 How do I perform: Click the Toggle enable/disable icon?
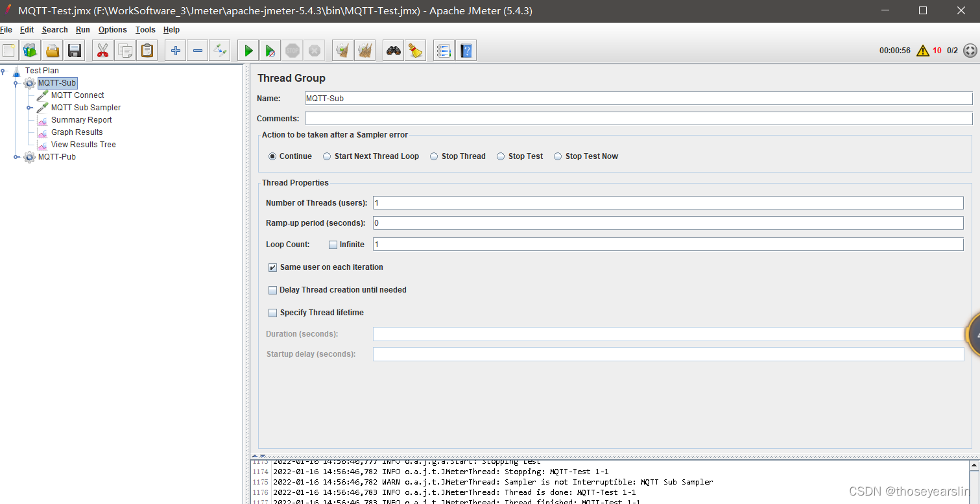pos(219,50)
